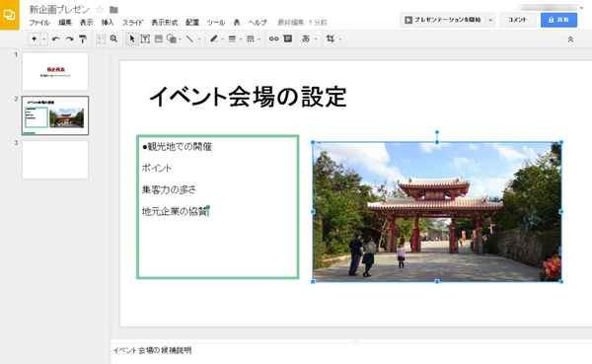Open the ツール menu
The height and width of the screenshot is (364, 592).
(215, 23)
